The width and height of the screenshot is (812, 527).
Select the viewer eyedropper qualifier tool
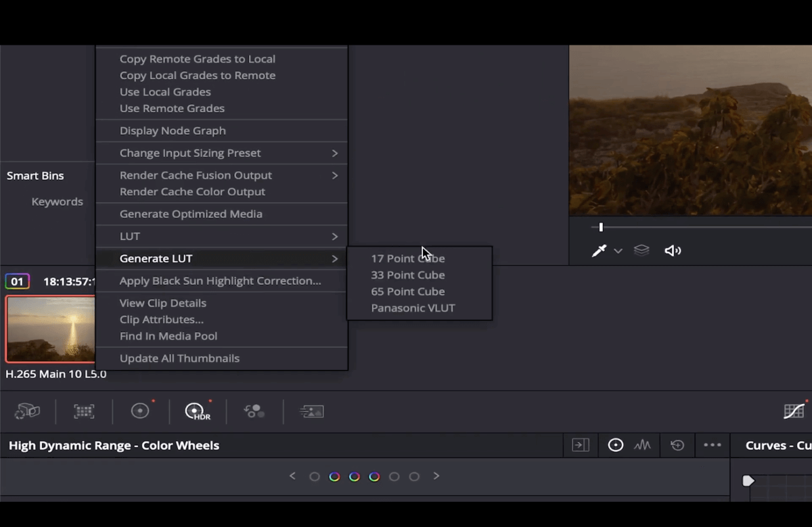tap(599, 250)
